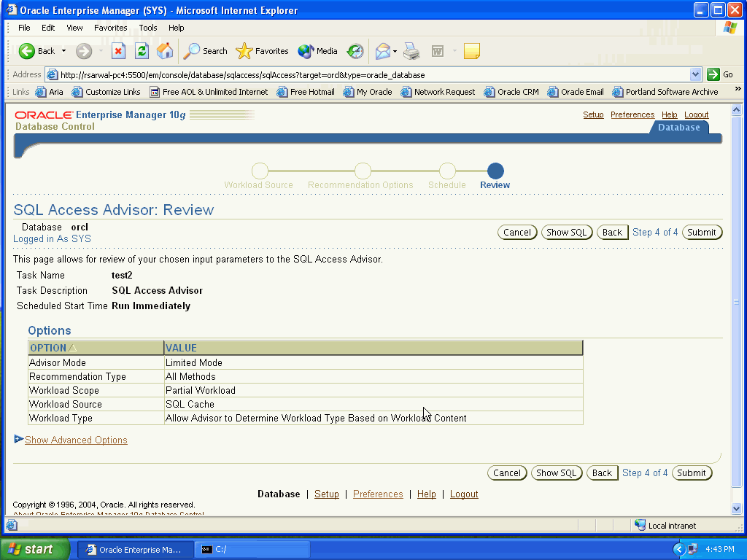This screenshot has height=560, width=747.
Task: Open the Tools menu
Action: pos(148,28)
